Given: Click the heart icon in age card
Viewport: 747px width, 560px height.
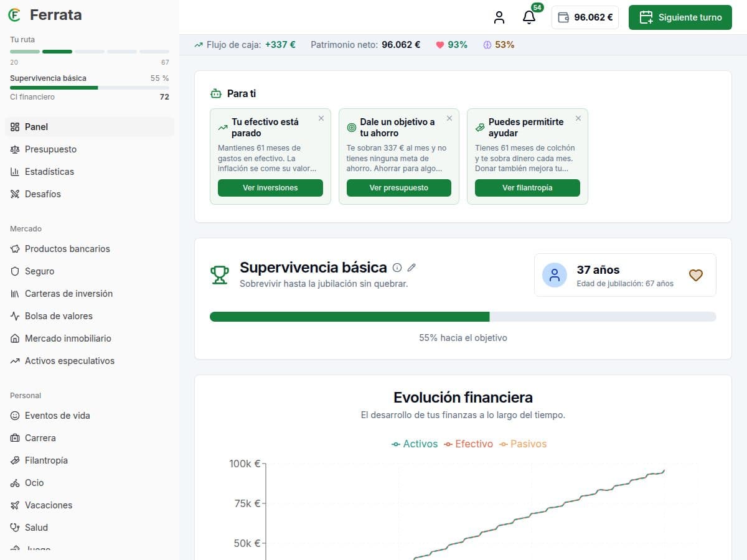Looking at the screenshot, I should coord(696,275).
